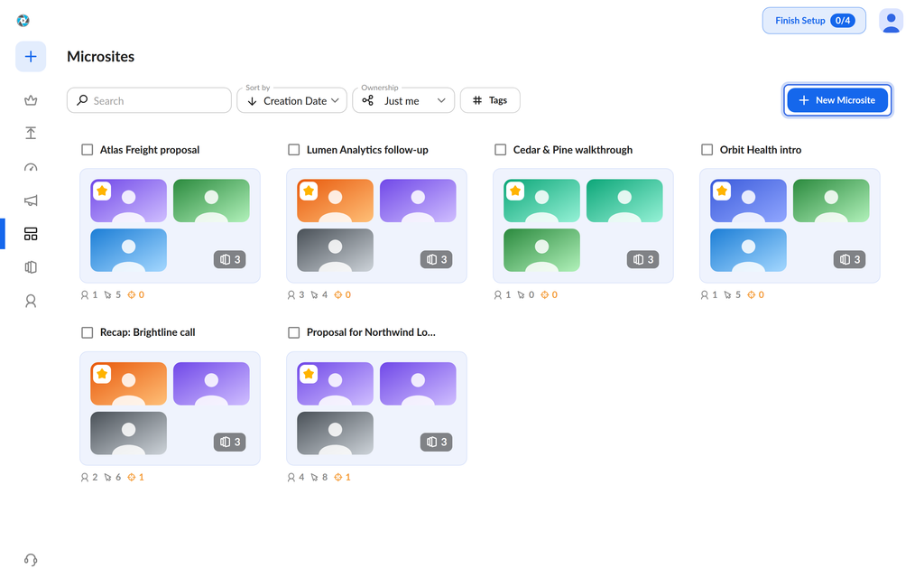
Task: Click the viewers count 4 under Northwind proposal
Action: (x=296, y=477)
